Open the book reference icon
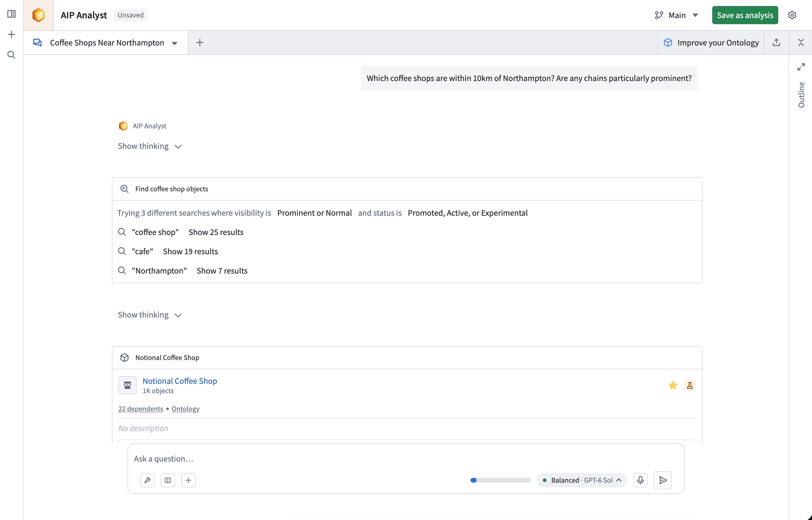Screen dimensions: 812x520 [x=168, y=480]
